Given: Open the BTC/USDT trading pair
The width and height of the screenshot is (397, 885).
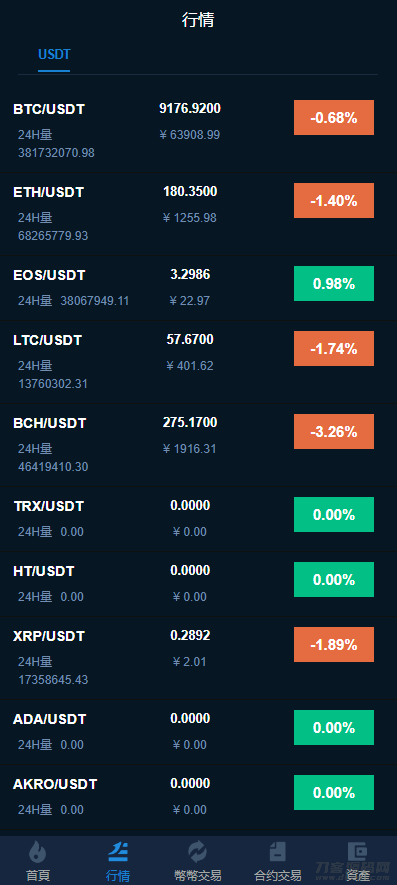Looking at the screenshot, I should coord(198,130).
